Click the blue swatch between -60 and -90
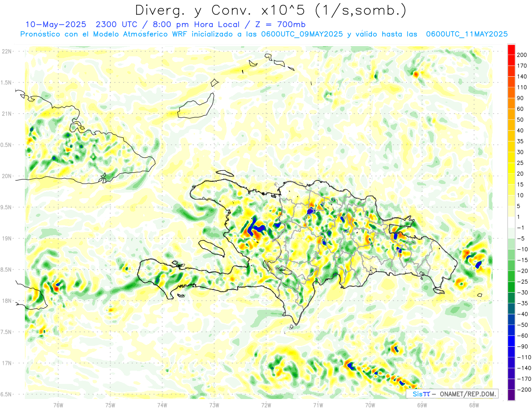 pyautogui.click(x=512, y=341)
